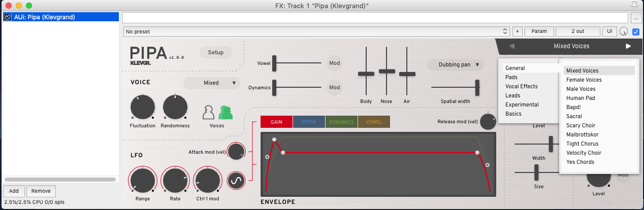This screenshot has height=210, width=644.
Task: Click the Body vertical fader
Action: coord(366,74)
